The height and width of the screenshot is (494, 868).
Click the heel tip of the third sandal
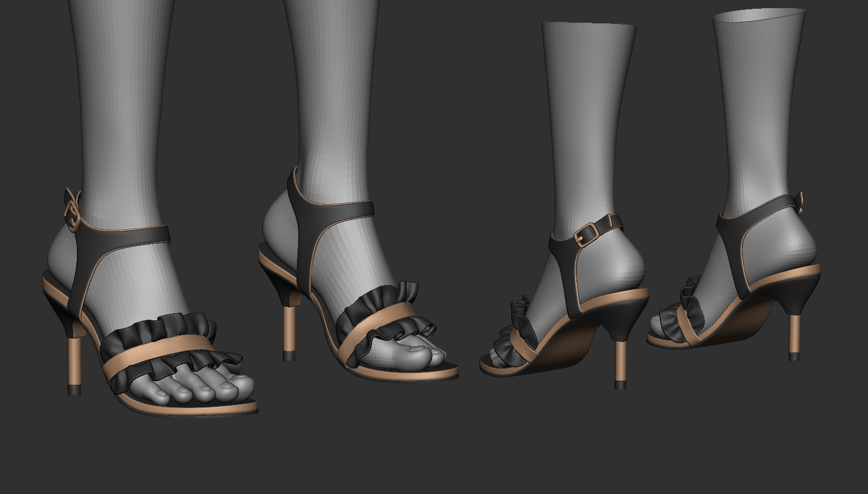pyautogui.click(x=620, y=385)
